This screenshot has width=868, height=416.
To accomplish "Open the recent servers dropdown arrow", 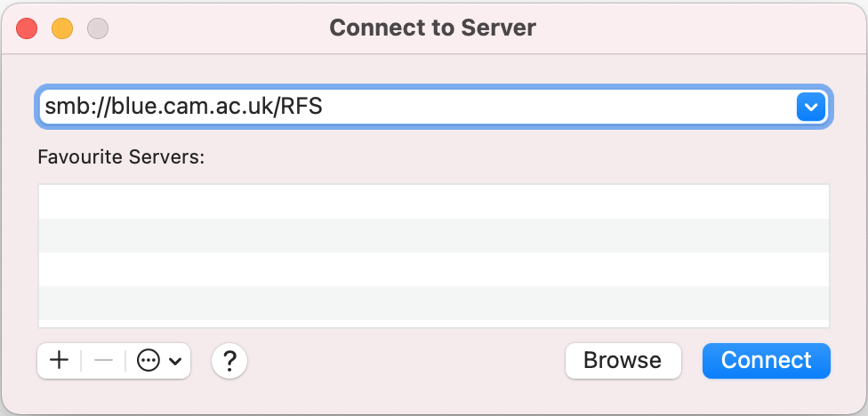I will [x=809, y=108].
